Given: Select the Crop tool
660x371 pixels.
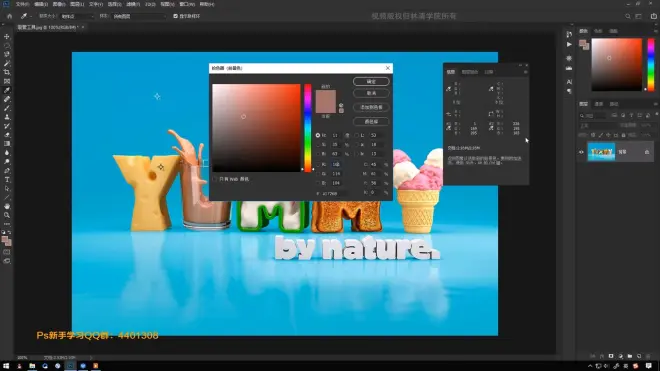Looking at the screenshot, I should click(7, 72).
